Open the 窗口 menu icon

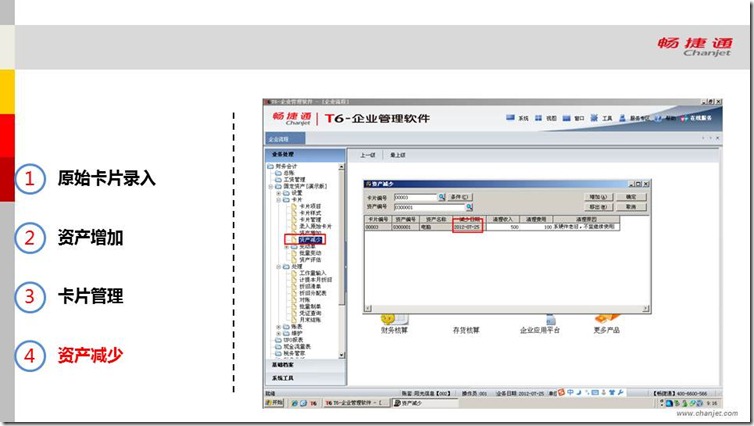(566, 118)
